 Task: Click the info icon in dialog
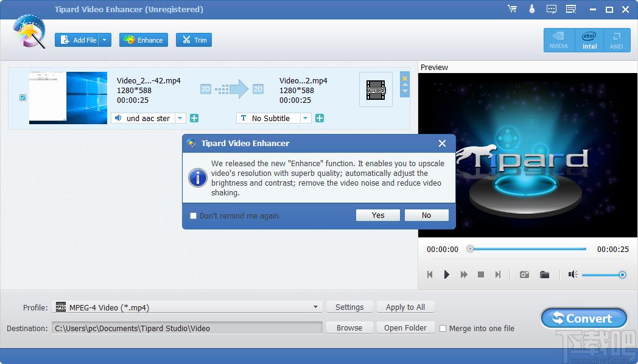[198, 178]
